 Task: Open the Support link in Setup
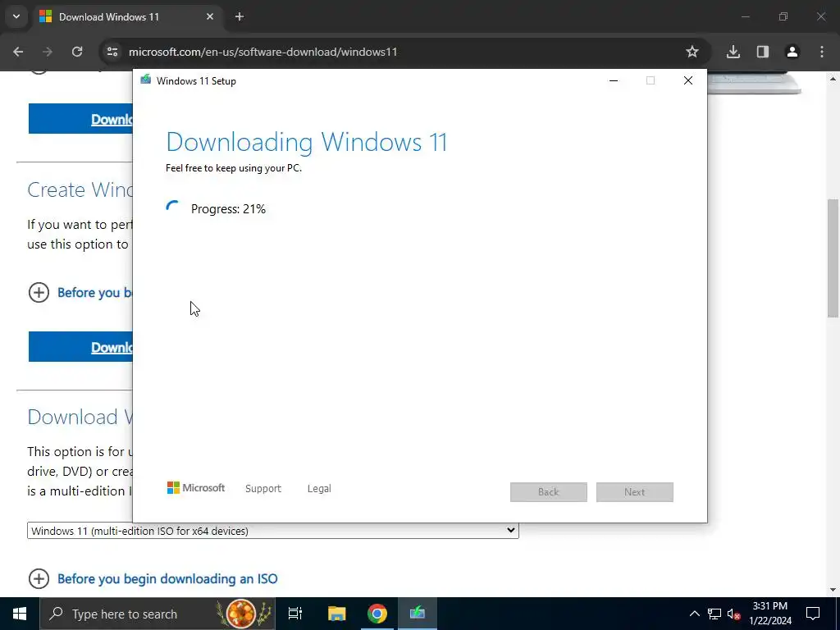pyautogui.click(x=263, y=489)
